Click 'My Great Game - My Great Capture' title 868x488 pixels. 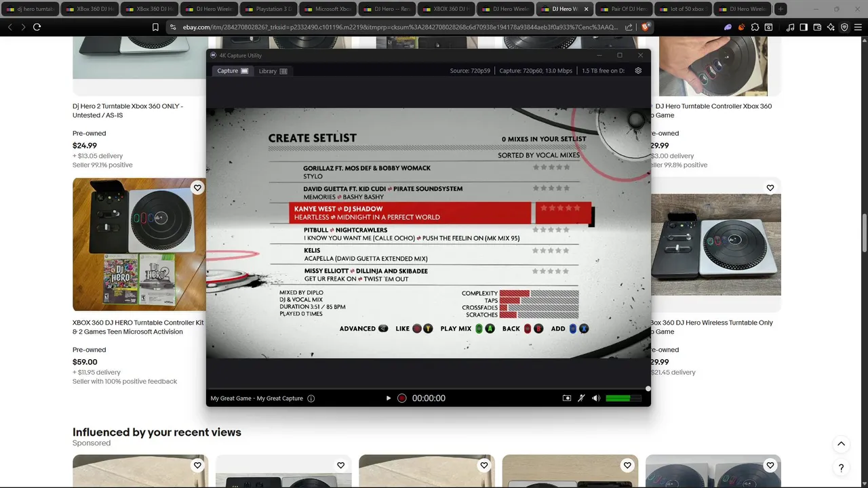tap(257, 399)
